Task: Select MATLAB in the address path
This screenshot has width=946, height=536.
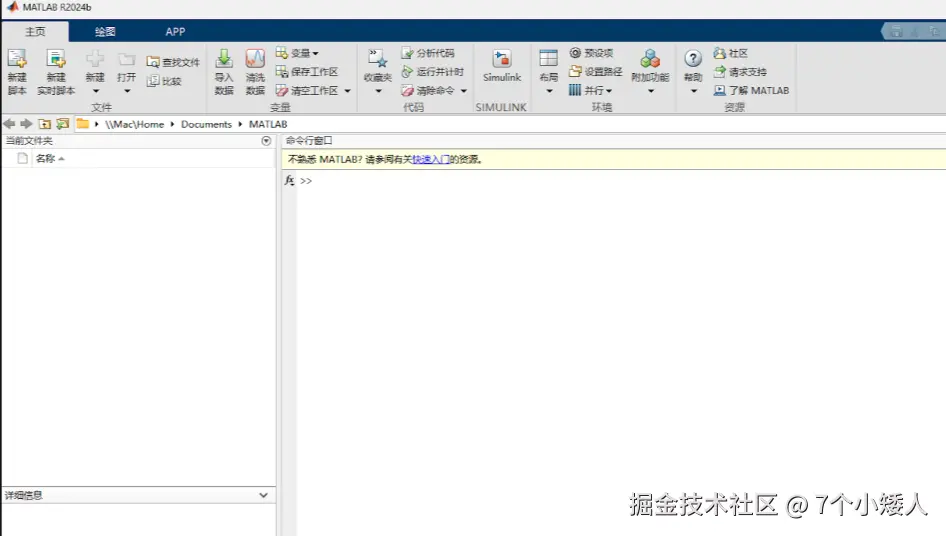Action: 268,124
